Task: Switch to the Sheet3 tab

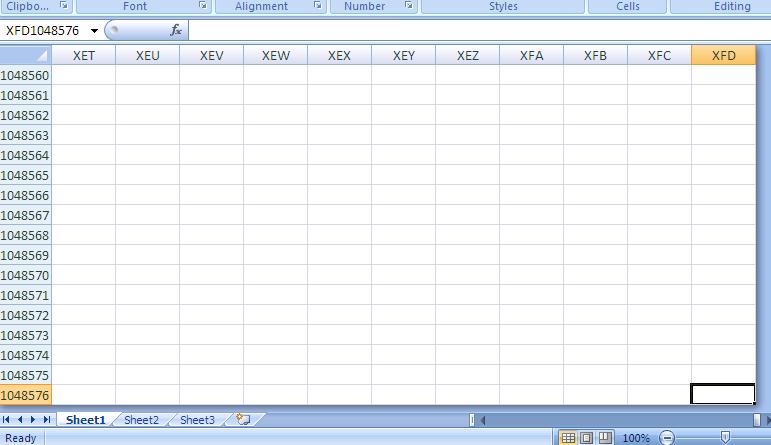Action: point(197,420)
